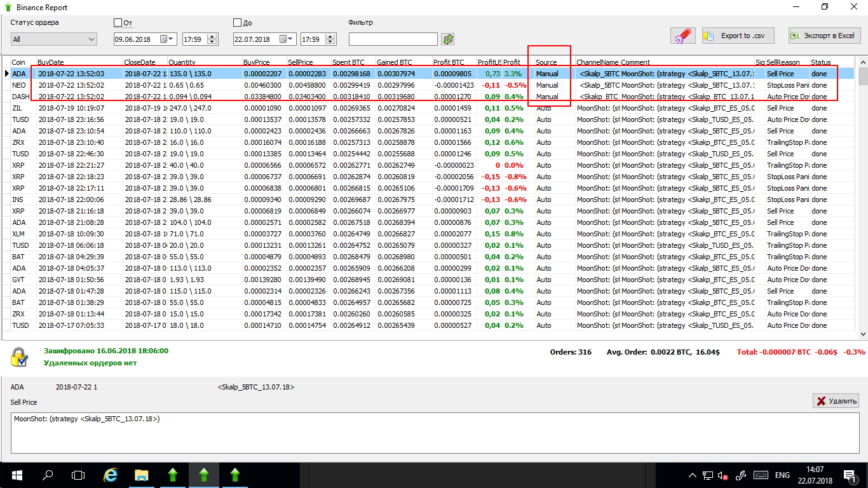Open the notification center icon
Image resolution: width=868 pixels, height=488 pixels.
(850, 475)
